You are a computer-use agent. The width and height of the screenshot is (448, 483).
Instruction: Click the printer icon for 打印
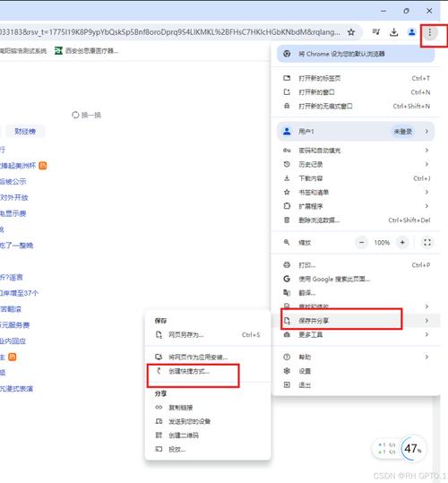[287, 264]
